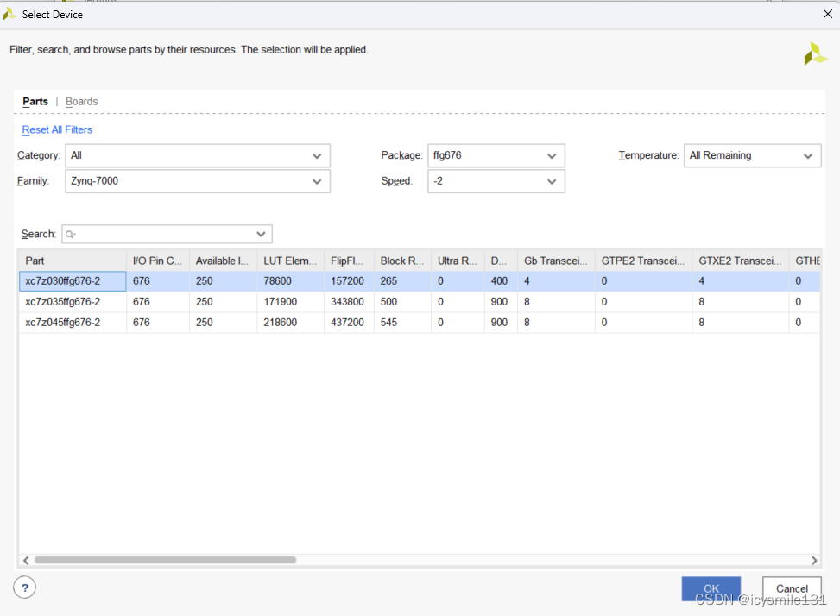Sort by the LUT Elements column header
This screenshot has width=840, height=616.
coord(291,261)
